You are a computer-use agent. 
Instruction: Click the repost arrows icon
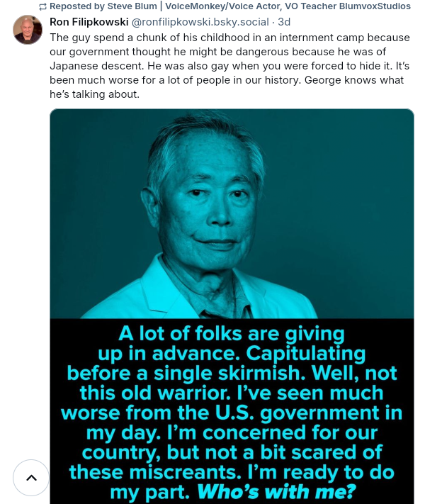point(42,6)
